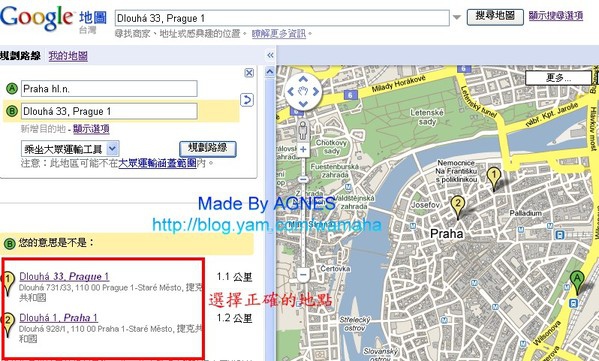The height and width of the screenshot is (361, 599).
Task: Open 顯示選項 link under destinations
Action: coord(91,129)
